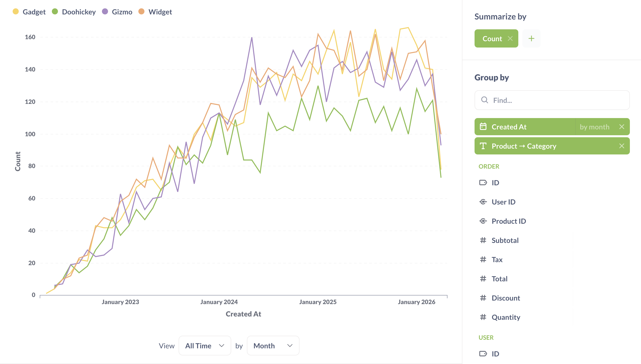
Task: Select the Order ID label icon
Action: tap(483, 183)
